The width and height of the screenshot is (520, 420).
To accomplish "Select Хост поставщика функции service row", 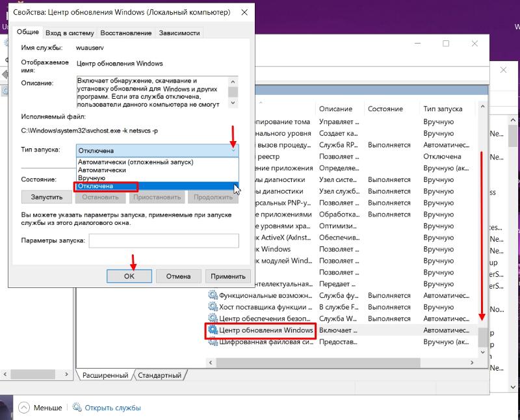I will (342, 307).
